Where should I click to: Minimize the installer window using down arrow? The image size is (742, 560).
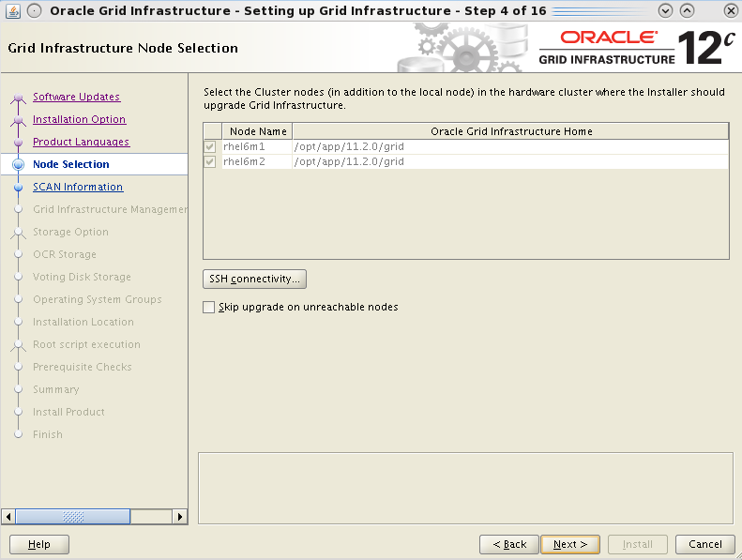point(665,10)
